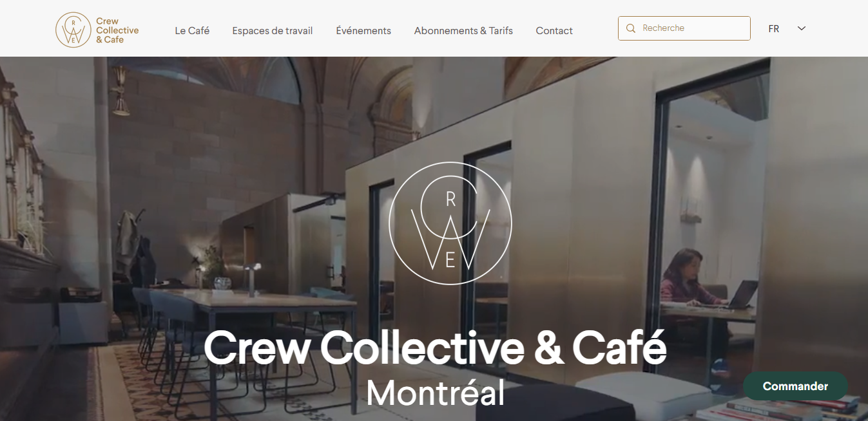Click the search magnifying glass icon
Screen dimensions: 868x421
[x=631, y=28]
